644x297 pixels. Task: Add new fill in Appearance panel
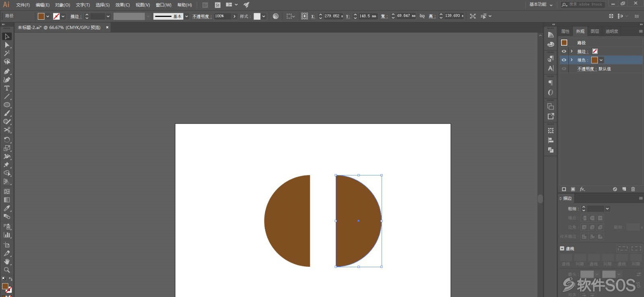tap(573, 189)
